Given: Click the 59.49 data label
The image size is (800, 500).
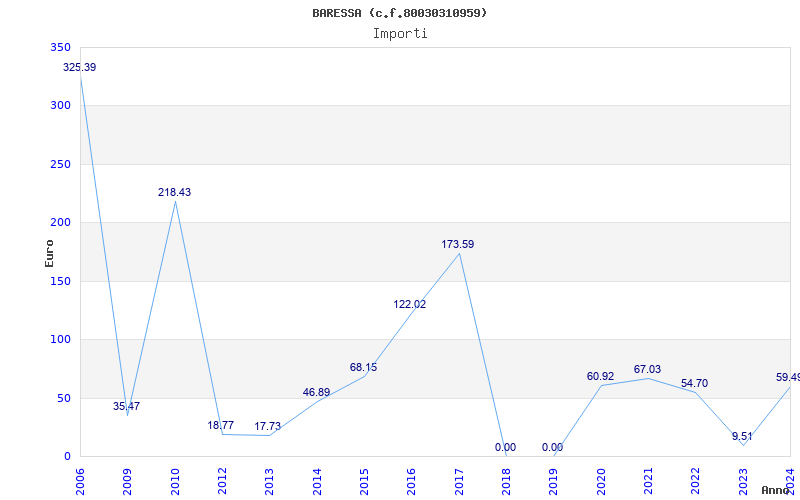Looking at the screenshot, I should [788, 378].
